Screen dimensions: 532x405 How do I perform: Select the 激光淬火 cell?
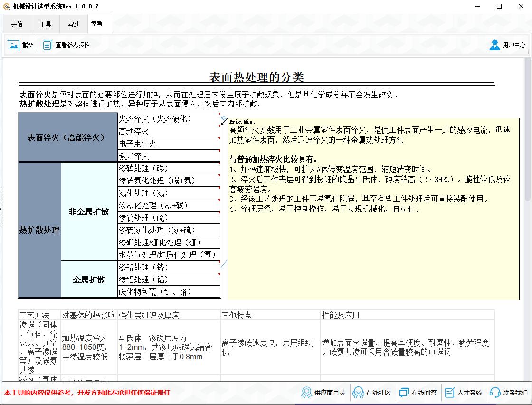pos(169,156)
